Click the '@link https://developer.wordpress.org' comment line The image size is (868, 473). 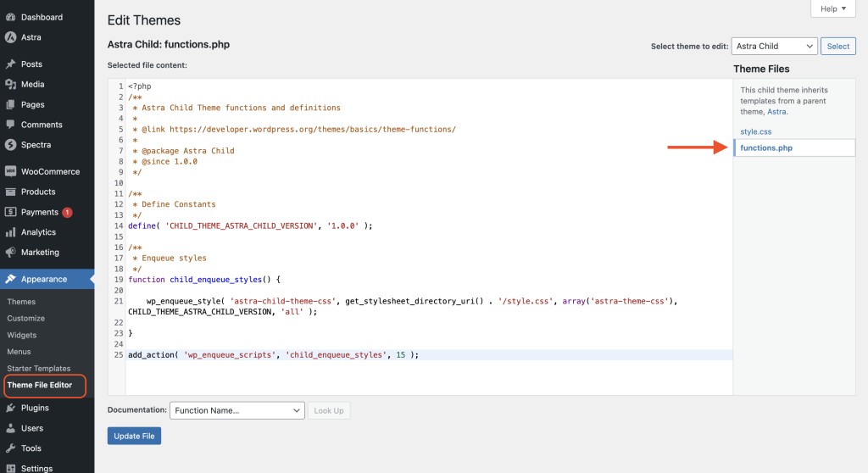294,129
